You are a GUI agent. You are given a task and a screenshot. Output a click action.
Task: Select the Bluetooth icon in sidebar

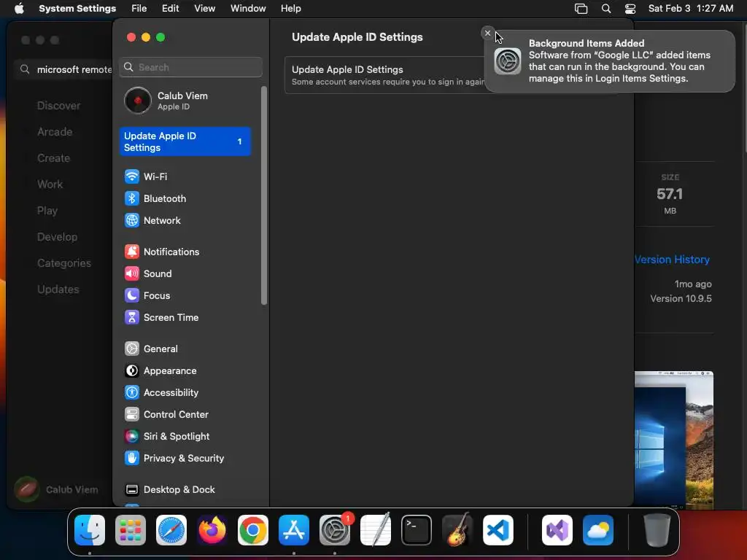tap(132, 198)
